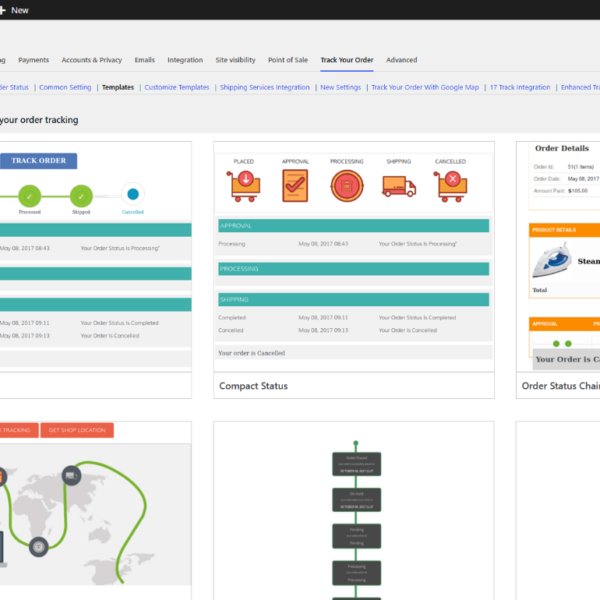600x600 pixels.
Task: Open Shipping Services Integration link
Action: pos(265,87)
